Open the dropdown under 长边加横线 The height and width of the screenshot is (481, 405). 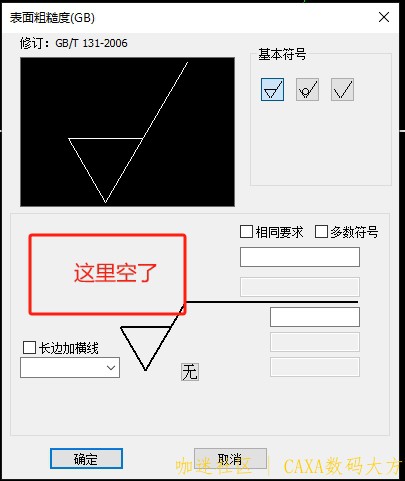tap(70, 367)
